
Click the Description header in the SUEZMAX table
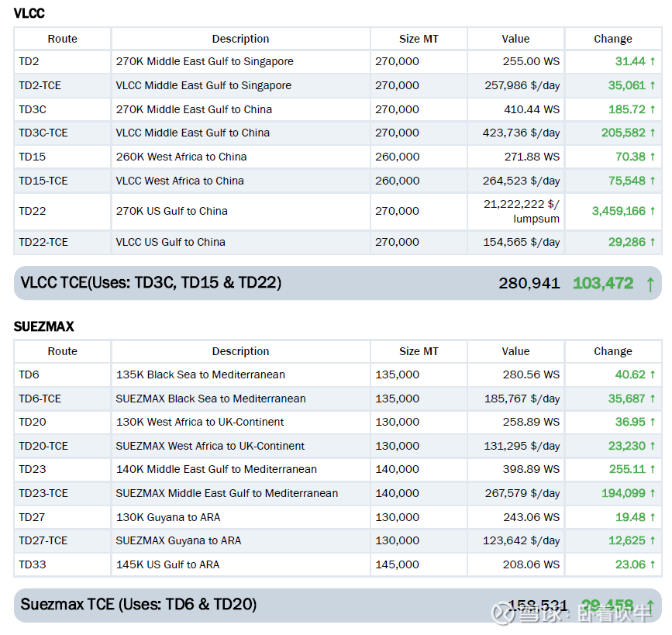pos(240,351)
